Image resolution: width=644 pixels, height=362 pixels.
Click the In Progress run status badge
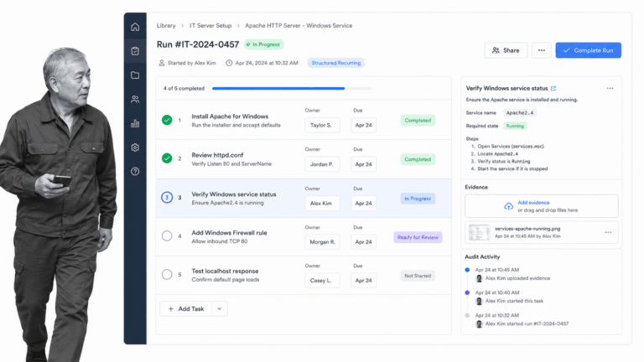(x=263, y=44)
